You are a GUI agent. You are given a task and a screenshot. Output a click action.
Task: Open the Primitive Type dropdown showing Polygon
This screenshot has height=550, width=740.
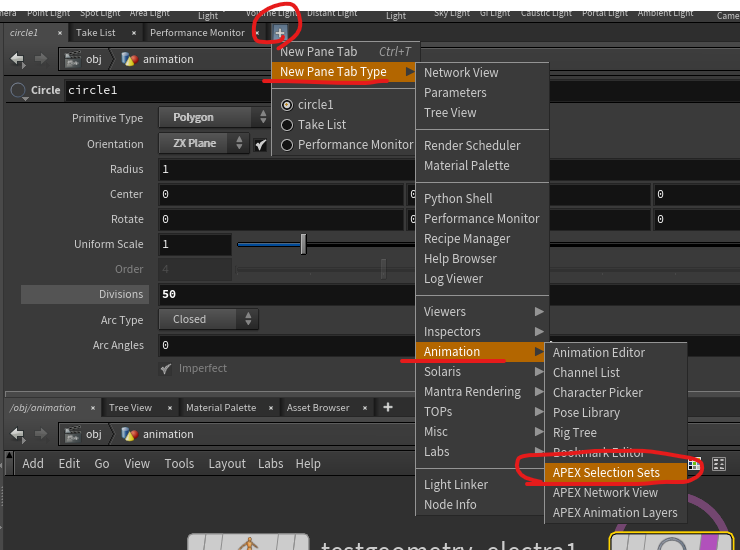(x=203, y=118)
